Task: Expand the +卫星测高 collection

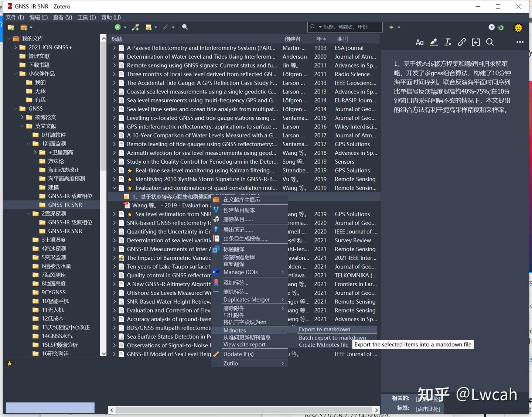Action: point(35,152)
